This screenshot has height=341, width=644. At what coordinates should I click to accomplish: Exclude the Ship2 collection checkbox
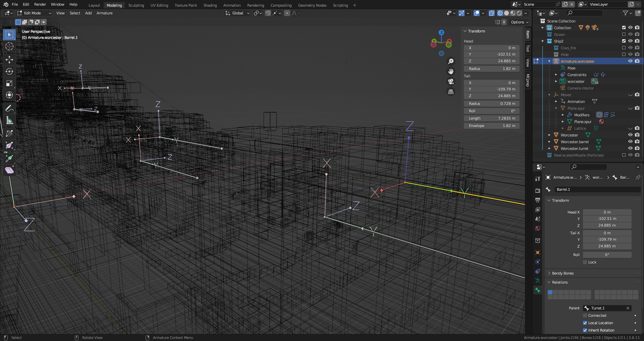(x=624, y=41)
